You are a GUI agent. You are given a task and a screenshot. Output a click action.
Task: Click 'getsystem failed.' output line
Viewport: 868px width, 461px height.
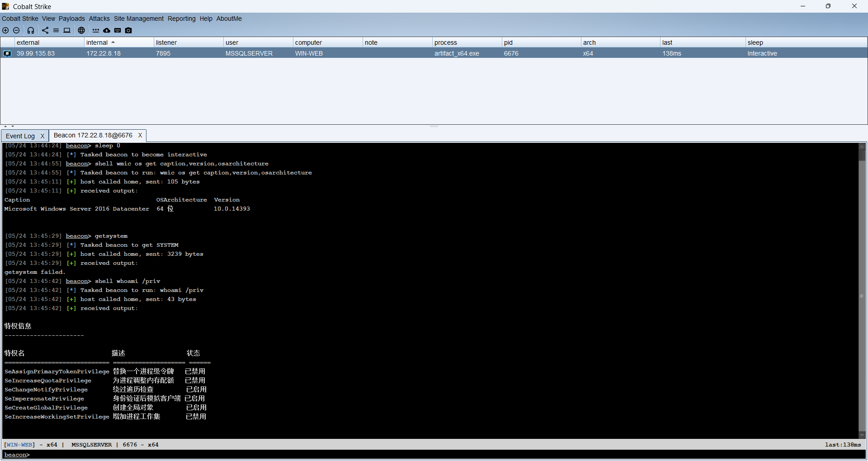coord(35,272)
